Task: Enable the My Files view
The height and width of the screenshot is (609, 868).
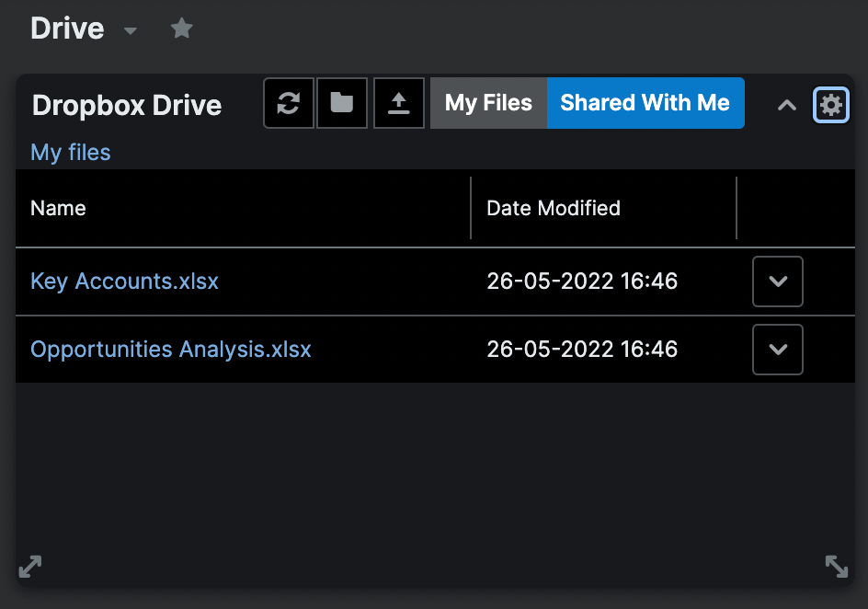Action: [488, 103]
